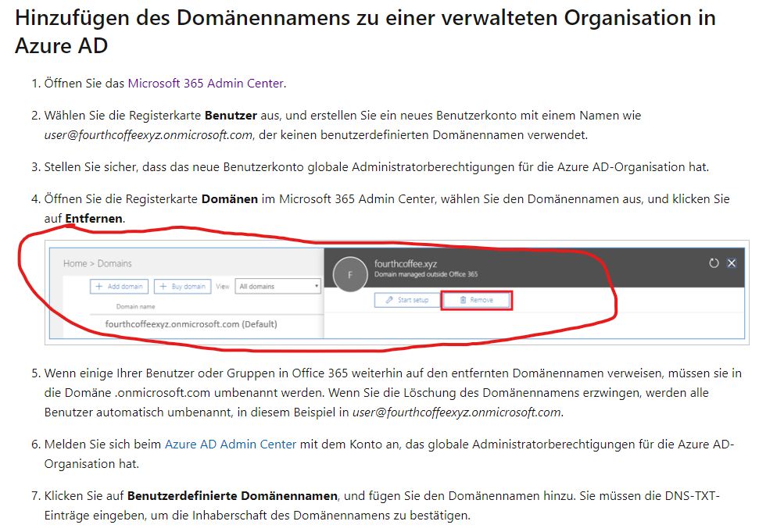Click the refresh icon in domain panel

(x=714, y=263)
